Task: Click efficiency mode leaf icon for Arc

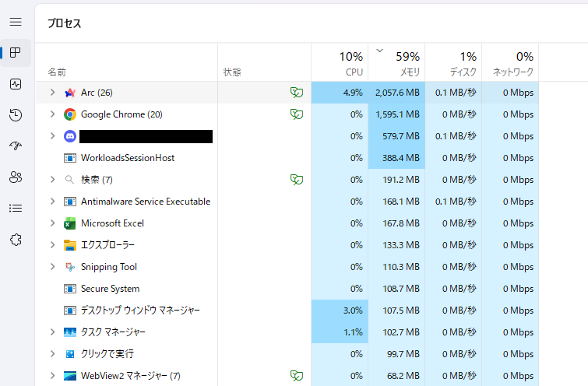Action: [297, 93]
